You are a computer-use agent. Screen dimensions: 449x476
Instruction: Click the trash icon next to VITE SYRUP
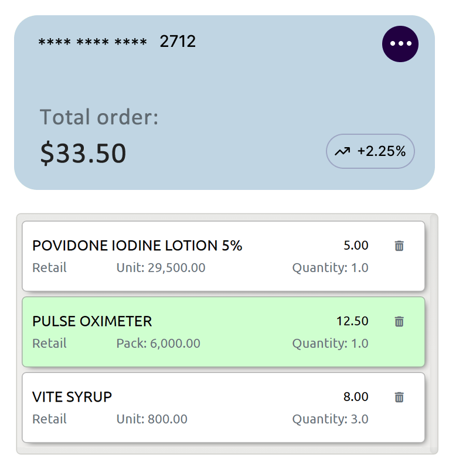click(399, 397)
